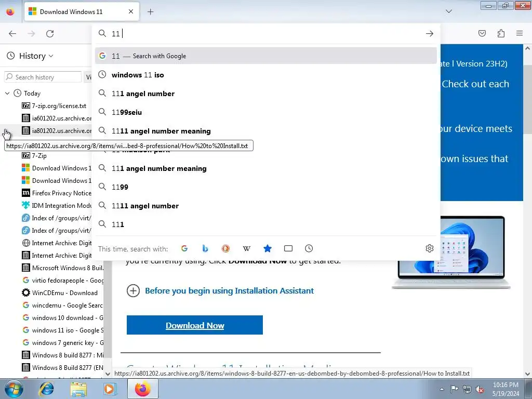Expand Before you begin using Installation Assistant

click(229, 291)
